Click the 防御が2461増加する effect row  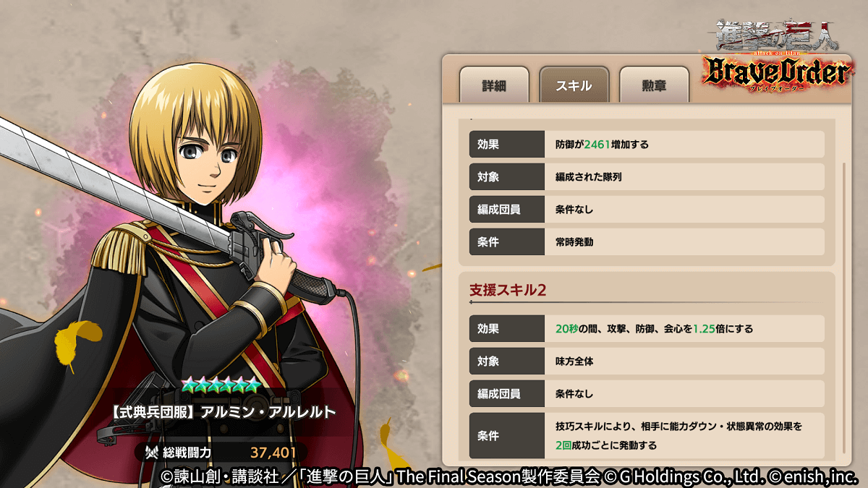(x=646, y=144)
